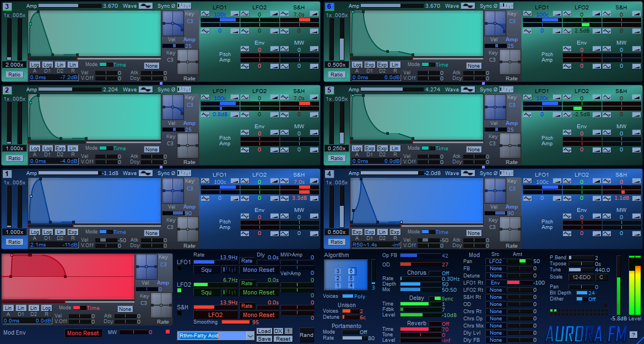Click operator 1 D1 curve Log button

tap(47, 232)
